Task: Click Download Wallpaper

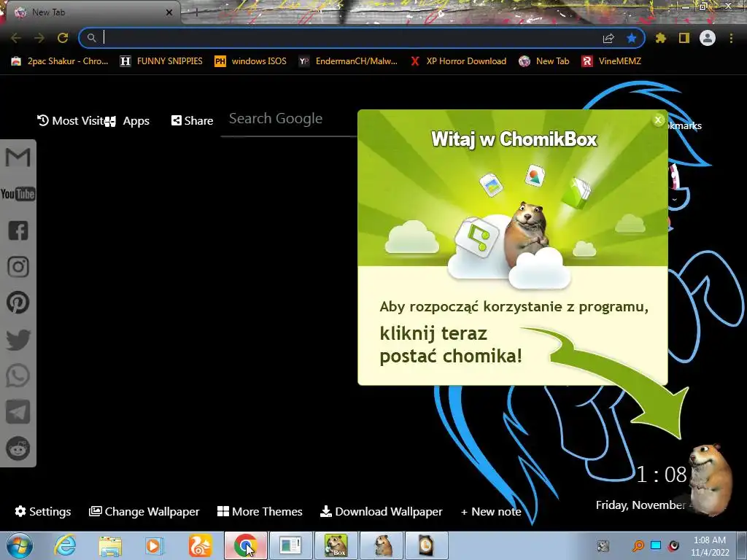Action: pyautogui.click(x=381, y=511)
